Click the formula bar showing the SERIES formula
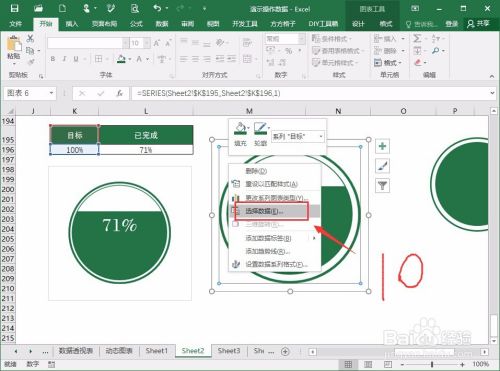Viewport: 500px width, 371px height. pyautogui.click(x=310, y=93)
